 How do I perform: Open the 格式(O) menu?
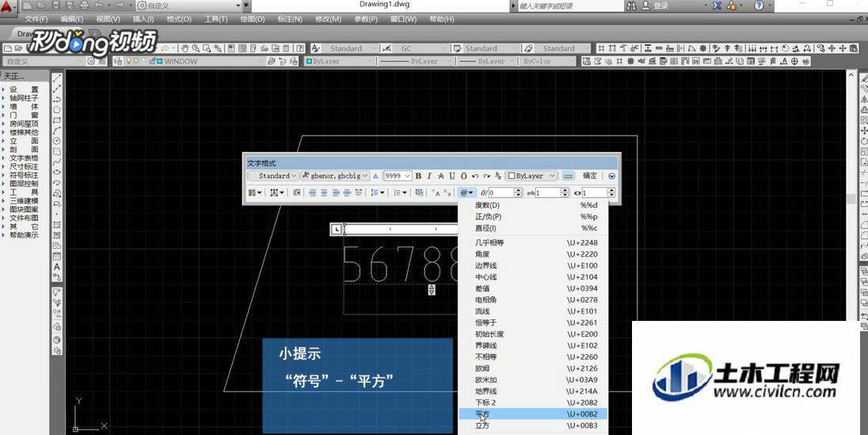[x=179, y=19]
